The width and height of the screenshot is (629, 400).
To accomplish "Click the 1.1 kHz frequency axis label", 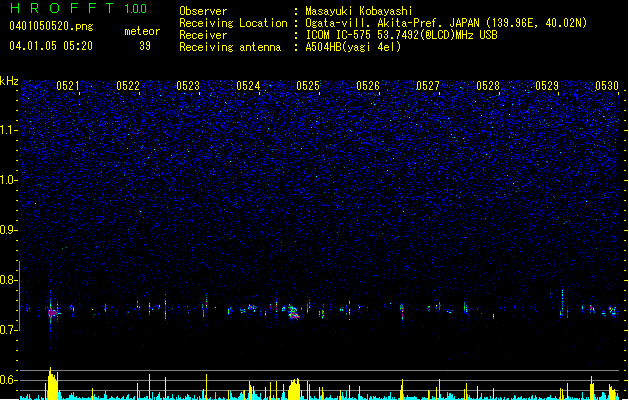I will coord(9,130).
